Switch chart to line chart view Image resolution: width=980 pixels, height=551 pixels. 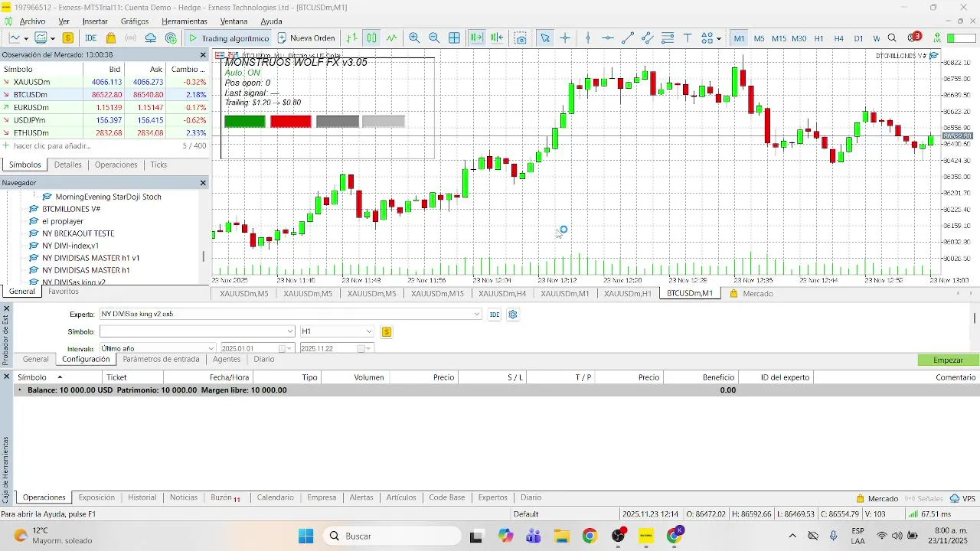pos(392,37)
